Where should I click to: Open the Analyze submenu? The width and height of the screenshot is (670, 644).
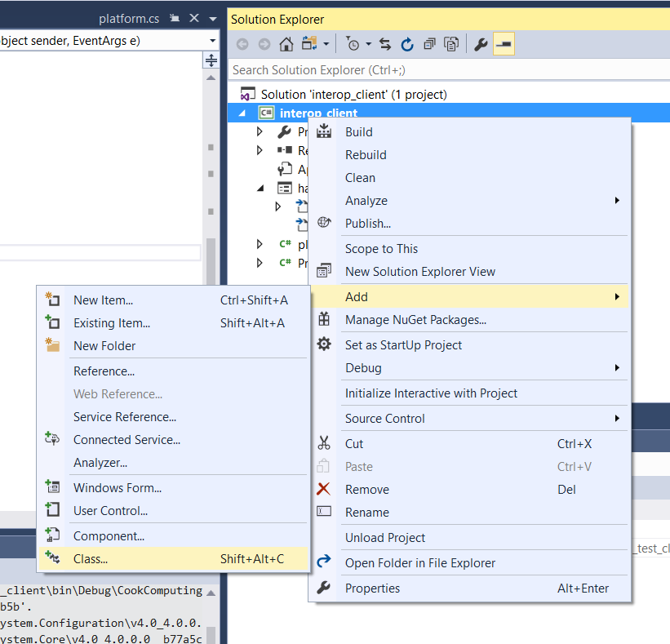(x=469, y=201)
